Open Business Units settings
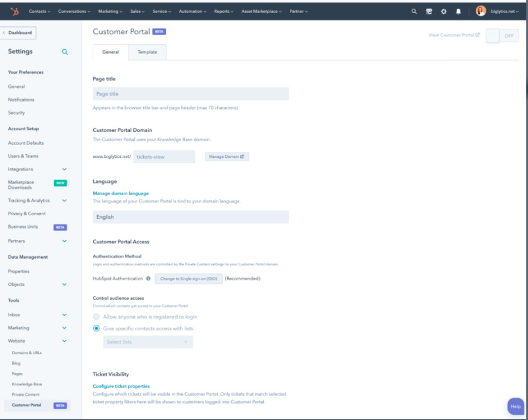 [23, 226]
